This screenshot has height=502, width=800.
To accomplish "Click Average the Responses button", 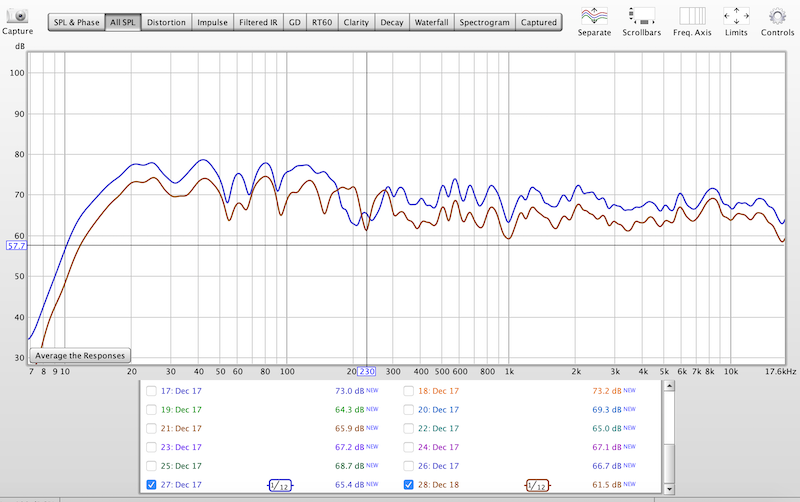I will pos(80,356).
